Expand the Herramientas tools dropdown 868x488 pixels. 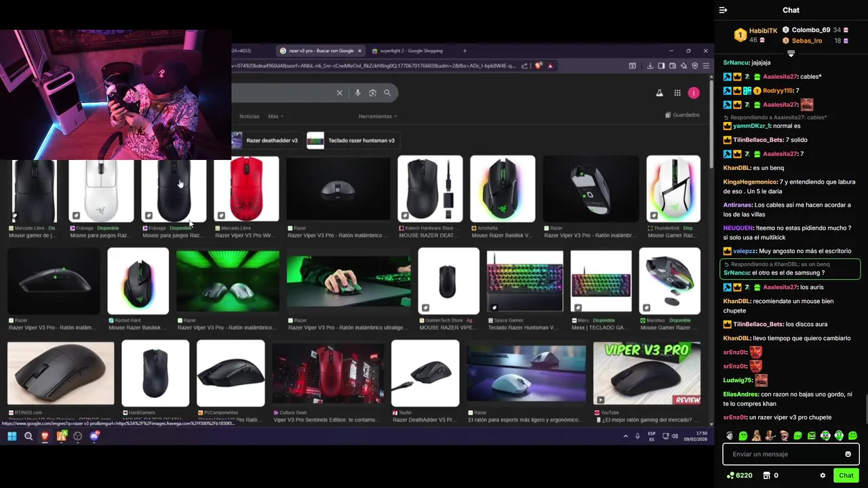378,117
